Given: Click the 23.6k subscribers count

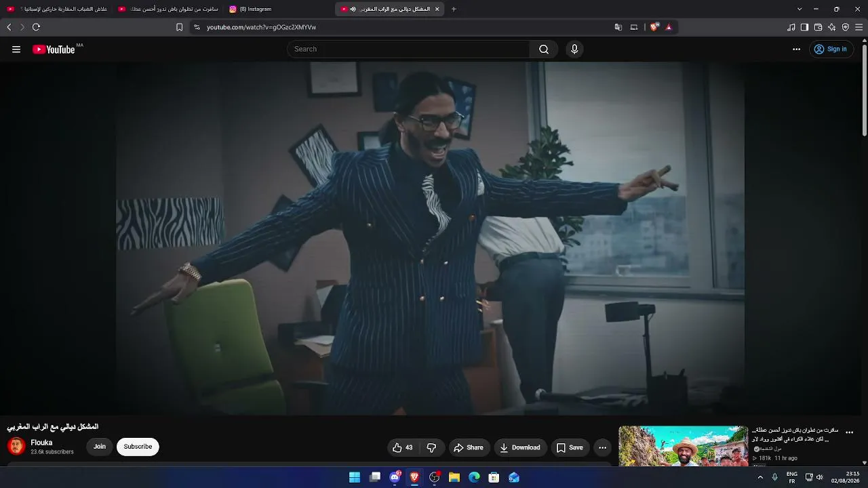Looking at the screenshot, I should (52, 452).
